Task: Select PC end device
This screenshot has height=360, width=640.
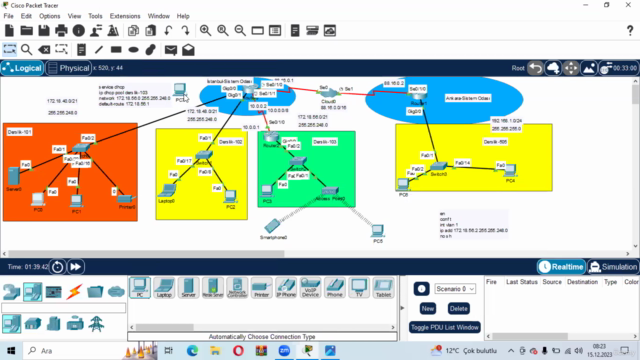Action: point(140,287)
